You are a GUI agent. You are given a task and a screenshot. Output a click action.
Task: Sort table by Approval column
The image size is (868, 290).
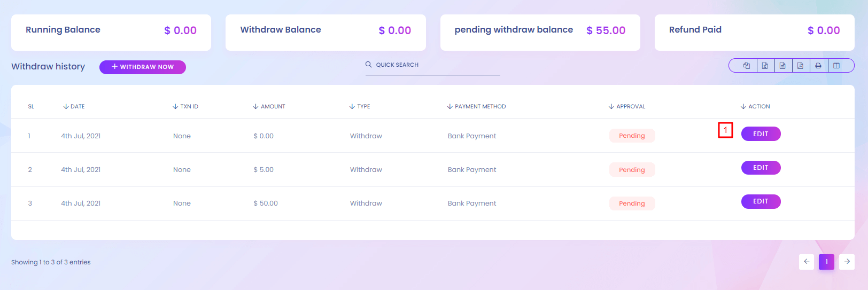pyautogui.click(x=627, y=106)
